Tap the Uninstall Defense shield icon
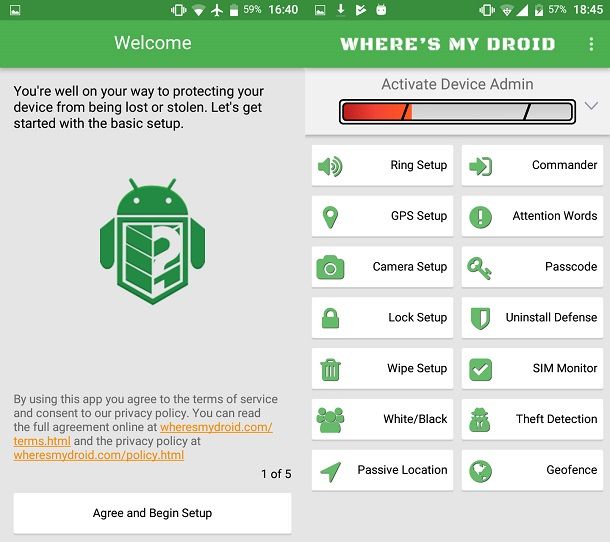 point(480,319)
